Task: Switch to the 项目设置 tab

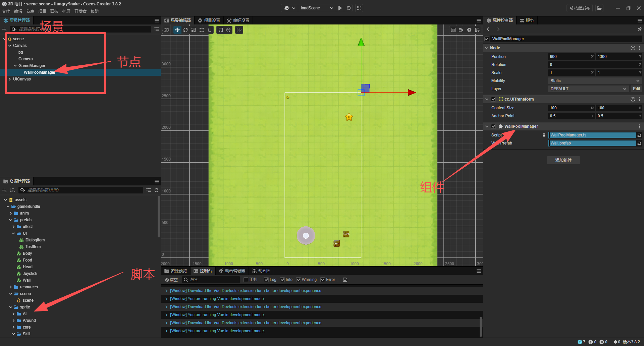Action: pos(209,20)
